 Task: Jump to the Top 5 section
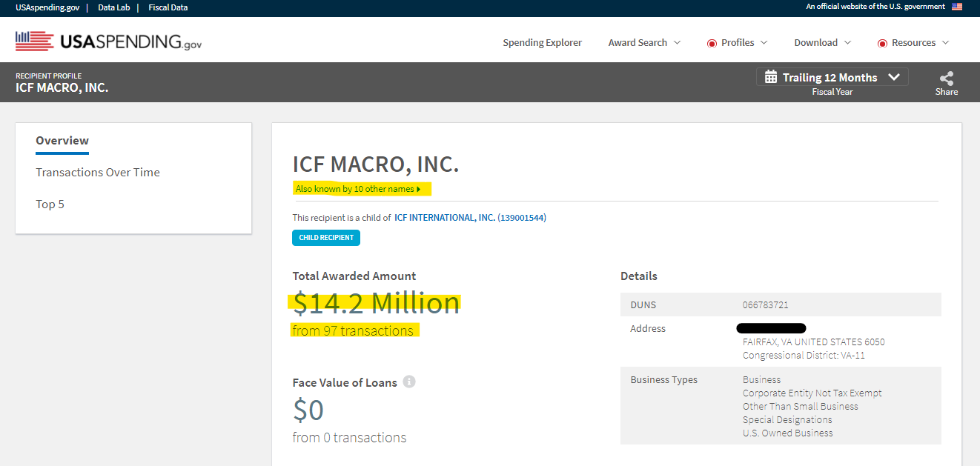[x=50, y=204]
